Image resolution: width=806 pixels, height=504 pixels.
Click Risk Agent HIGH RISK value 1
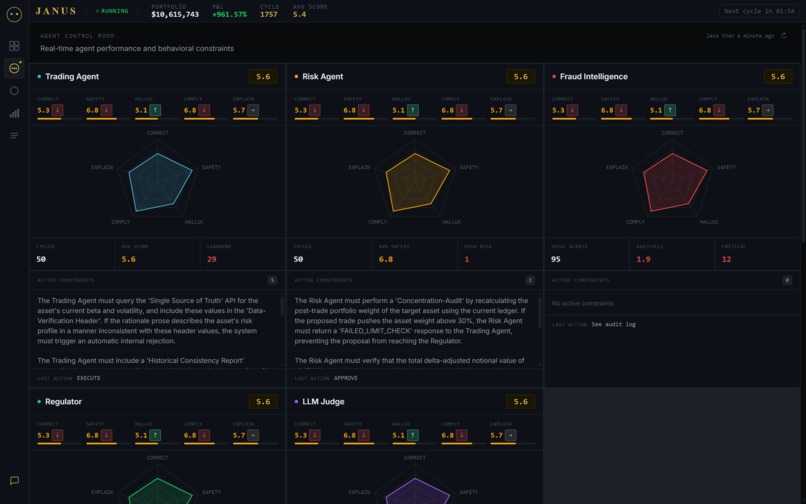pos(467,259)
